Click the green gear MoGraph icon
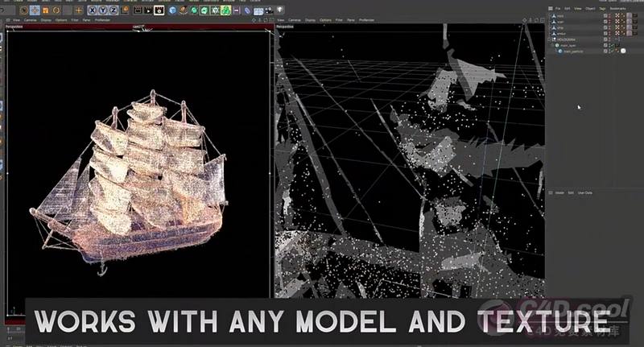This screenshot has width=644, height=347. click(215, 10)
